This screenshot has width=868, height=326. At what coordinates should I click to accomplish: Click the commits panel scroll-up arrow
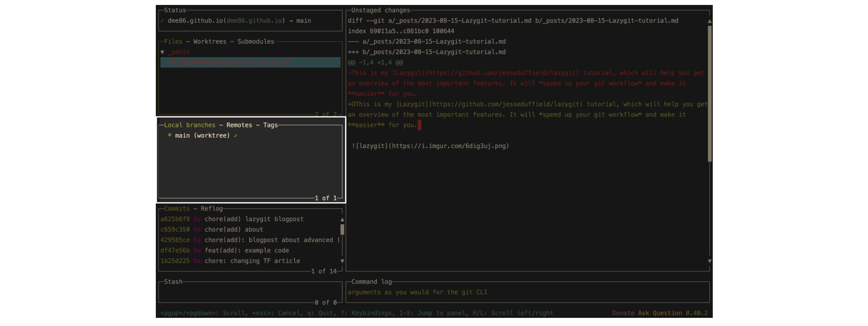click(342, 220)
